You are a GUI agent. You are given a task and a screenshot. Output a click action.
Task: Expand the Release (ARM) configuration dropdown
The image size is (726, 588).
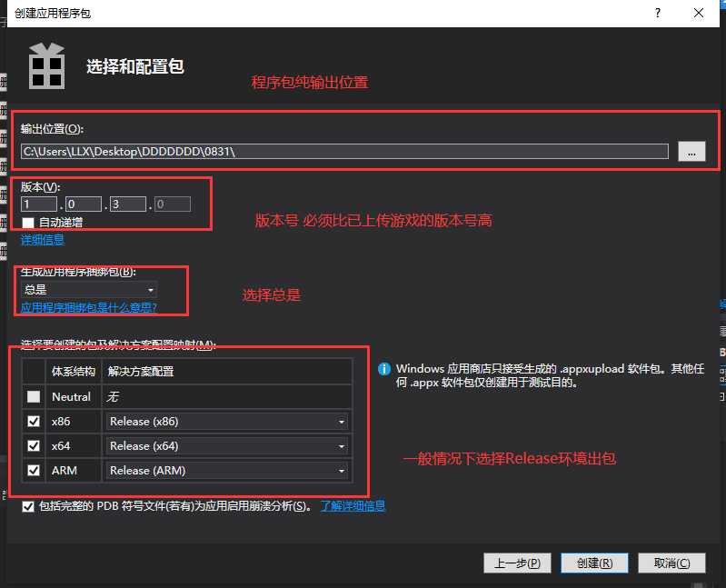(227, 471)
